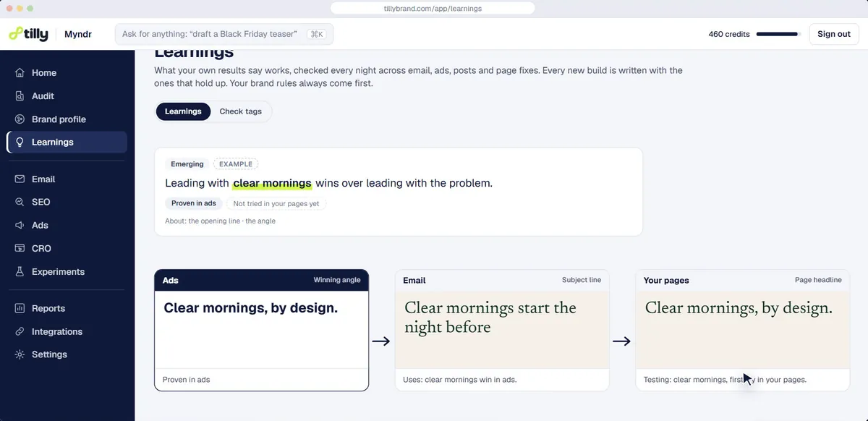Click the Subject line label

click(x=582, y=280)
